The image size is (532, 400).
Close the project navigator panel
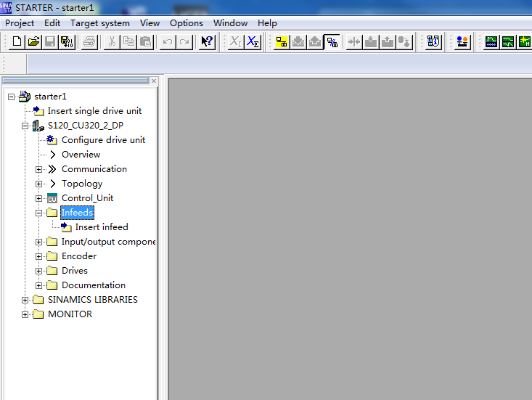pyautogui.click(x=154, y=81)
